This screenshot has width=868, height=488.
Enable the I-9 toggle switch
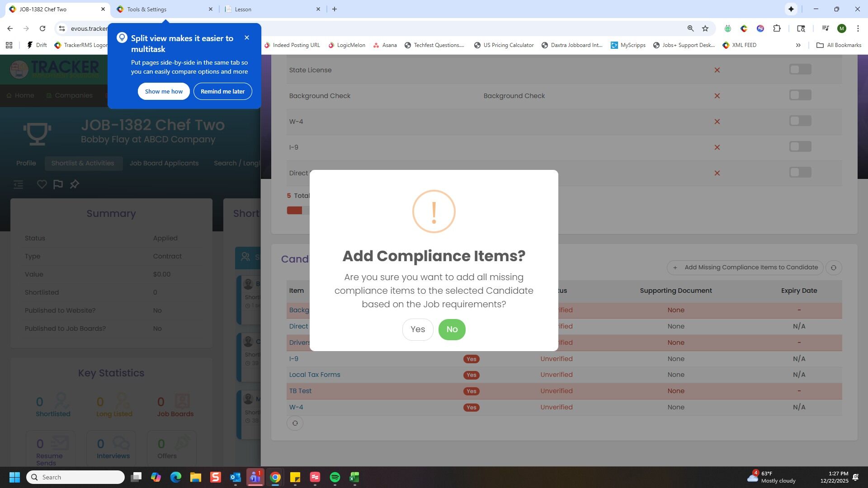coord(800,147)
